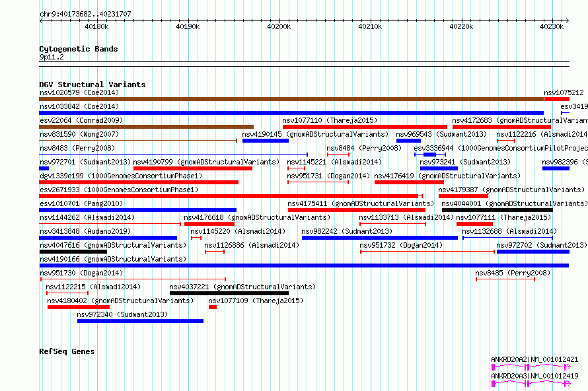Image resolution: width=588 pixels, height=391 pixels.
Task: Select the long blue nsv4190166 variant bar
Action: [x=304, y=266]
